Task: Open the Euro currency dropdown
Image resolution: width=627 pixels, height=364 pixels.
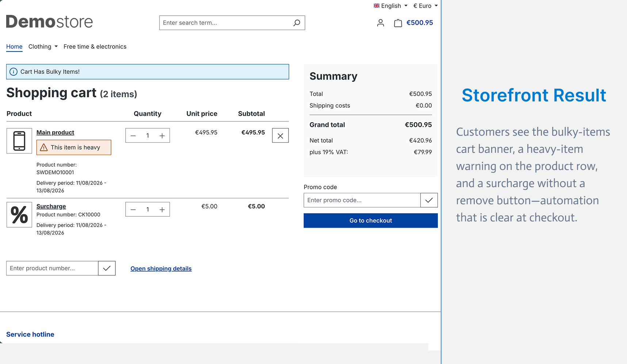Action: [425, 6]
